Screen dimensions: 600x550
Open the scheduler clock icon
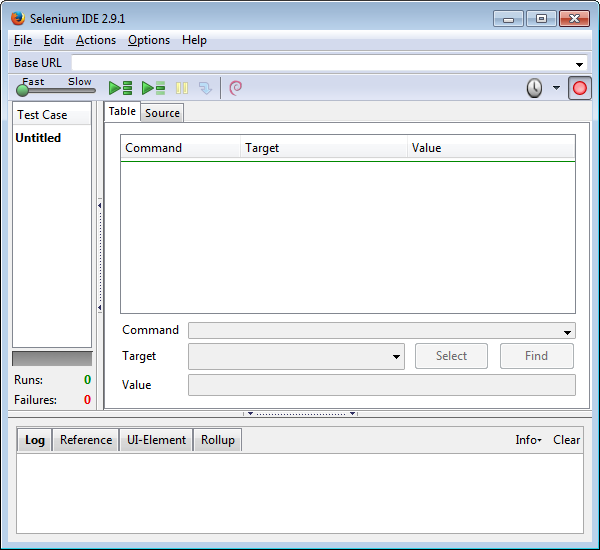534,88
